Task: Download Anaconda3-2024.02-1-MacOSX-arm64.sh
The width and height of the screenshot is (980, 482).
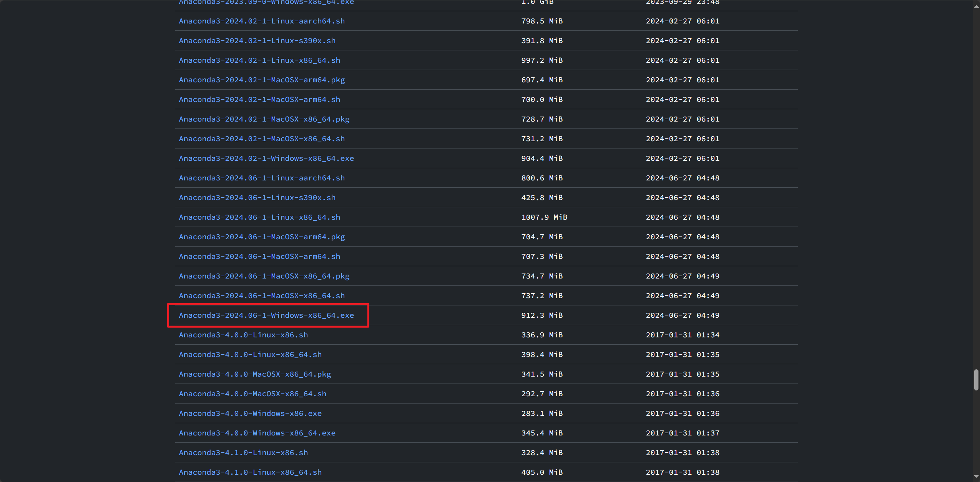Action: 259,100
